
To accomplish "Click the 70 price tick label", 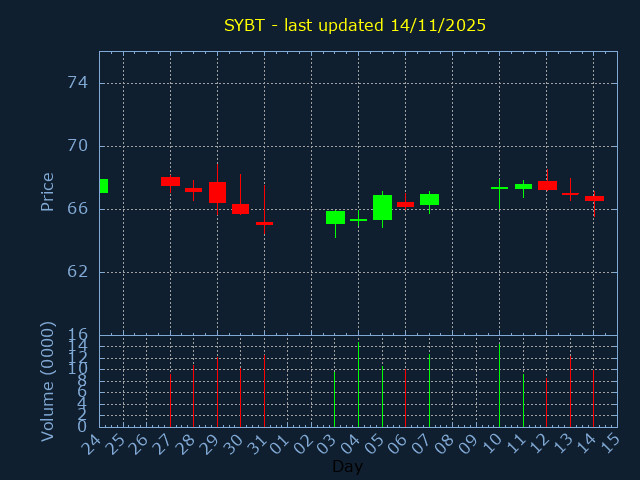I will [x=78, y=146].
